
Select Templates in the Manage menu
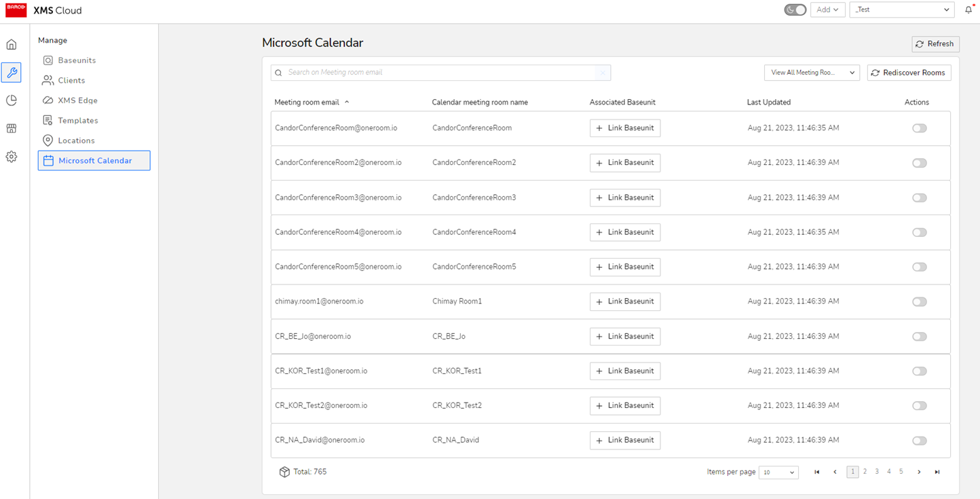(x=77, y=121)
